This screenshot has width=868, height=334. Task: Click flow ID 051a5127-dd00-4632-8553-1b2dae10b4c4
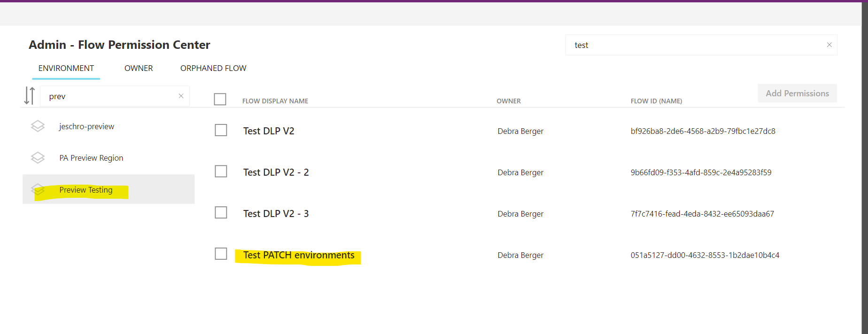click(x=705, y=255)
